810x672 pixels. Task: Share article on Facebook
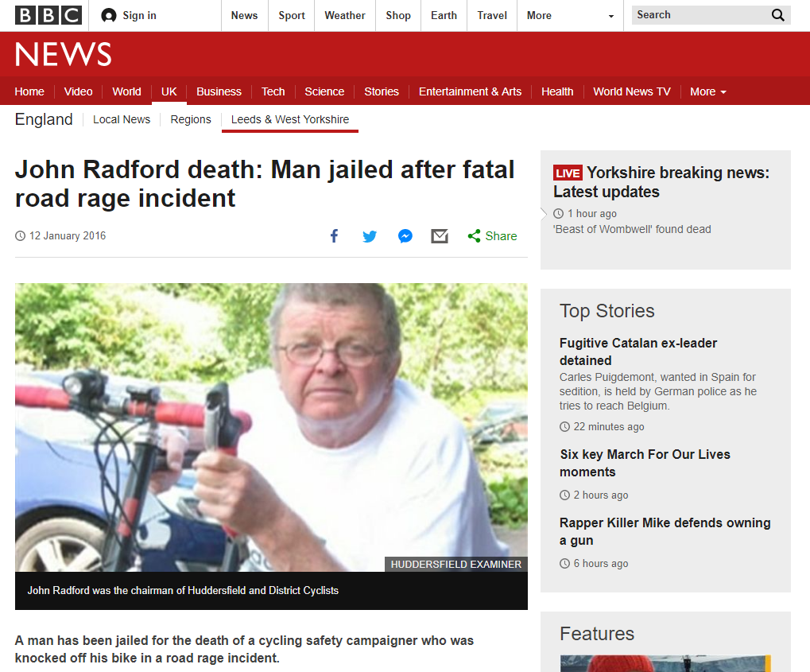tap(334, 236)
